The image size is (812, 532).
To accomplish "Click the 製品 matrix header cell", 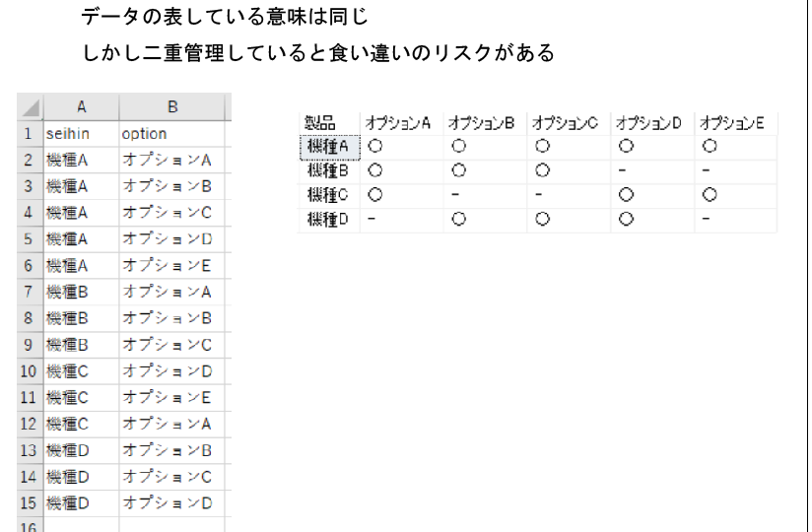I will click(x=329, y=123).
